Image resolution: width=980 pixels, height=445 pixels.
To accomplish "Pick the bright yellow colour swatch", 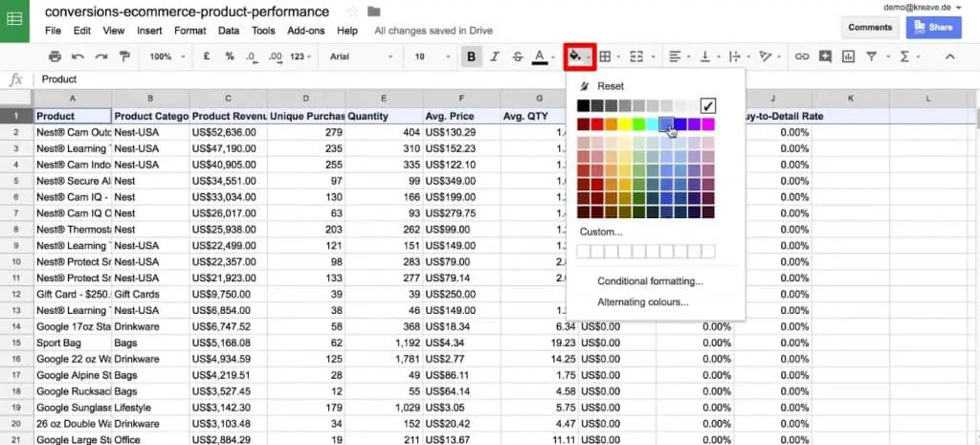I will (x=624, y=124).
